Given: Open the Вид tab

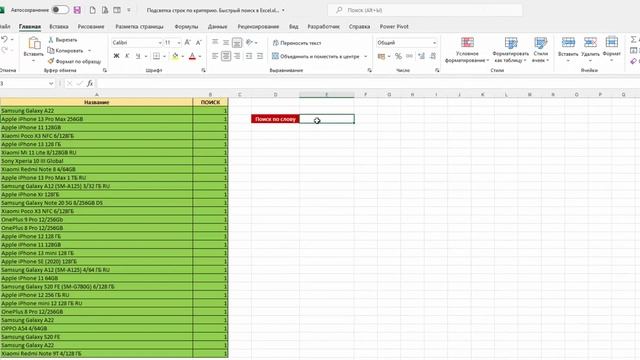Looking at the screenshot, I should [293, 27].
